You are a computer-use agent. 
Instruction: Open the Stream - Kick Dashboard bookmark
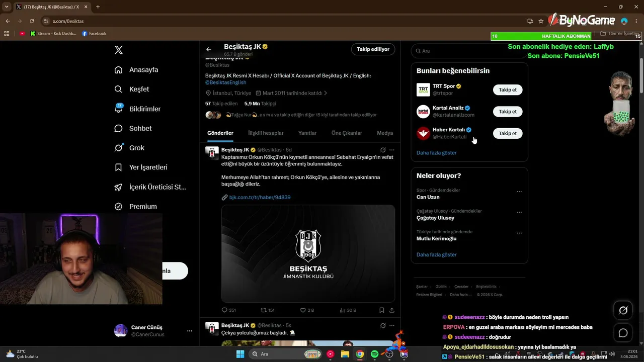click(x=53, y=34)
